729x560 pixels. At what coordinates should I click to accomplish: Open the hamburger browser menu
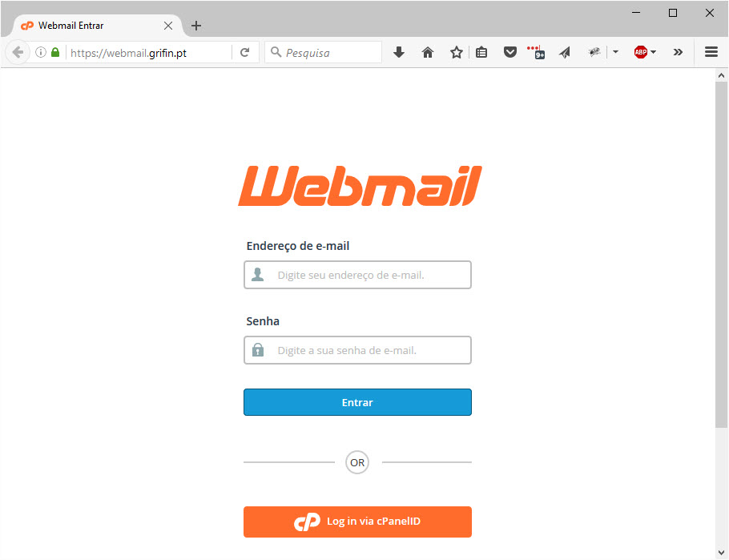(x=711, y=52)
